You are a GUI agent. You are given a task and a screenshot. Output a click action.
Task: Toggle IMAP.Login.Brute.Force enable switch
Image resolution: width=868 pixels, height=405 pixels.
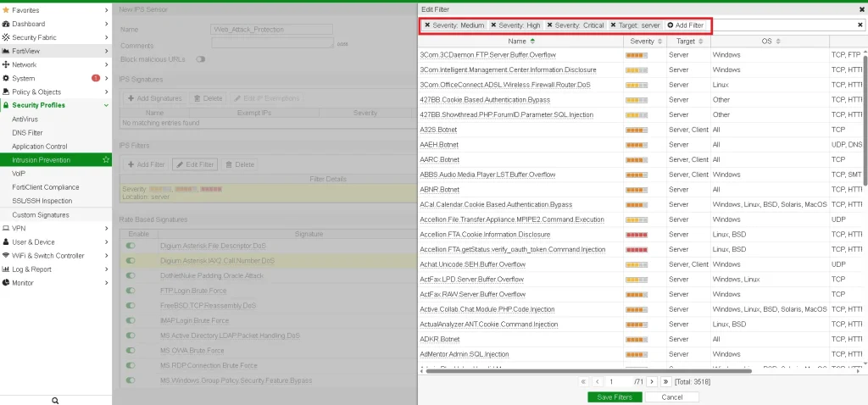point(131,320)
